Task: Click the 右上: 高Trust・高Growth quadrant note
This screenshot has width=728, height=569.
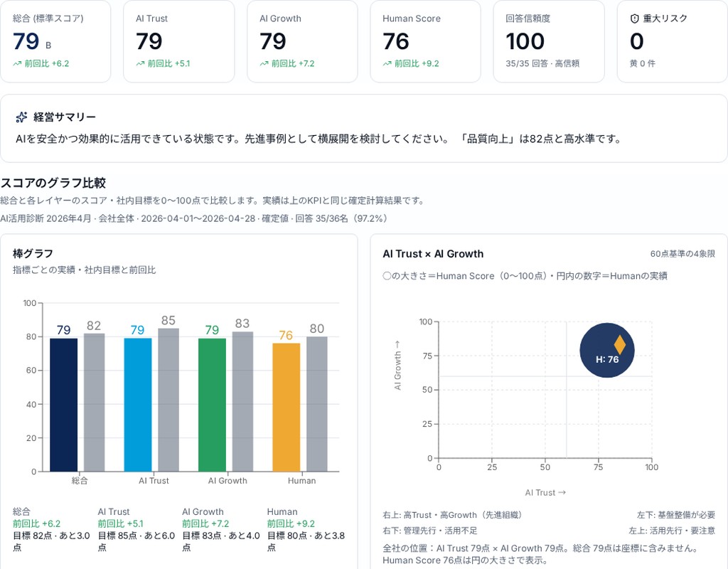Action: click(x=454, y=515)
